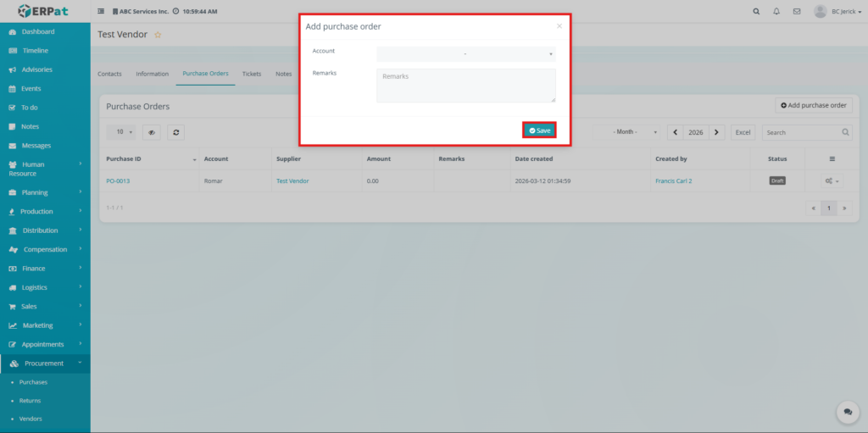Open purchase order PO-0013
Image resolution: width=868 pixels, height=433 pixels.
[118, 181]
